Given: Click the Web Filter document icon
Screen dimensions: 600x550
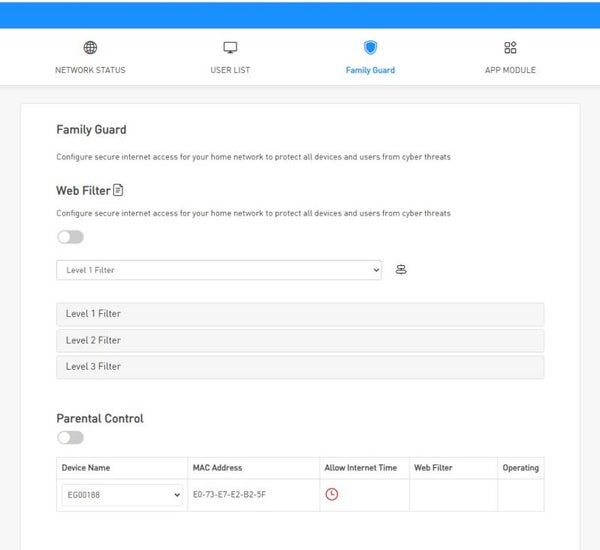Looking at the screenshot, I should (x=118, y=190).
